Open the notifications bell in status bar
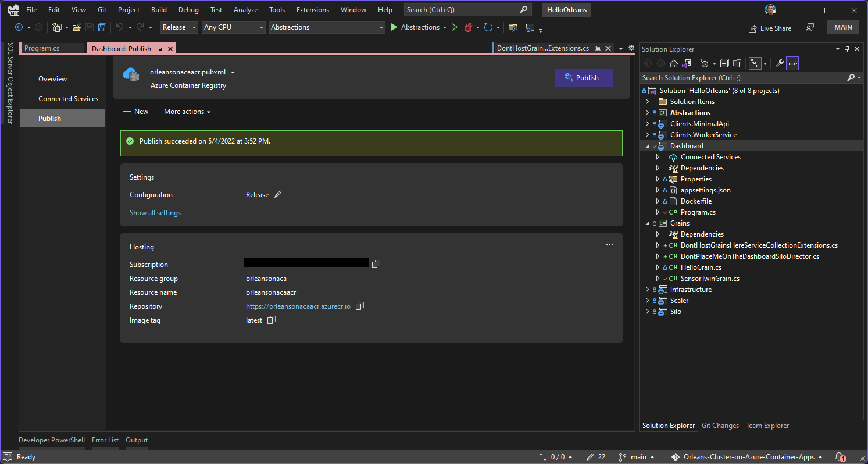 point(840,457)
